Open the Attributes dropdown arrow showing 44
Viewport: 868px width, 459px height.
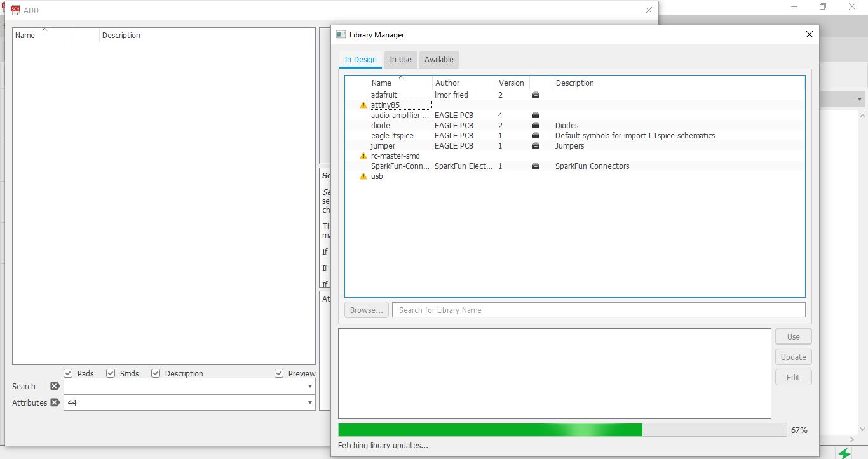pos(310,402)
